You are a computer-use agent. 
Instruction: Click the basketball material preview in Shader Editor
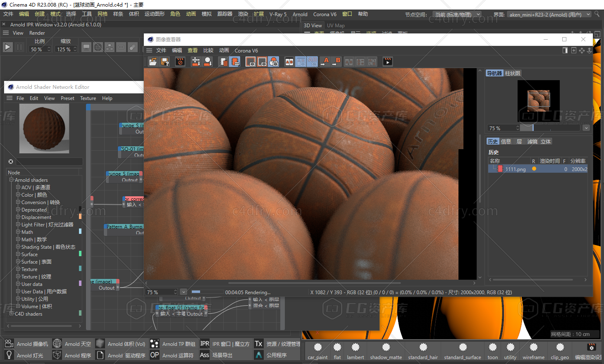pos(44,128)
